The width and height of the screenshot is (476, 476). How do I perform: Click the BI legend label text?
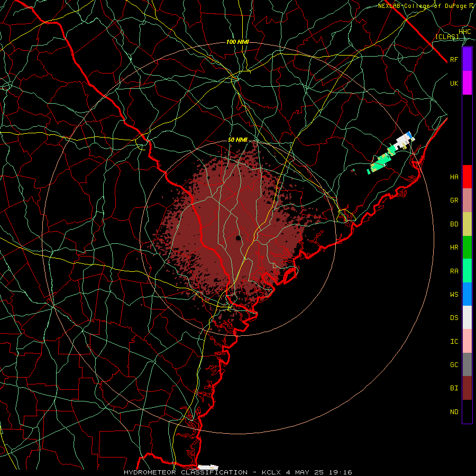[454, 388]
